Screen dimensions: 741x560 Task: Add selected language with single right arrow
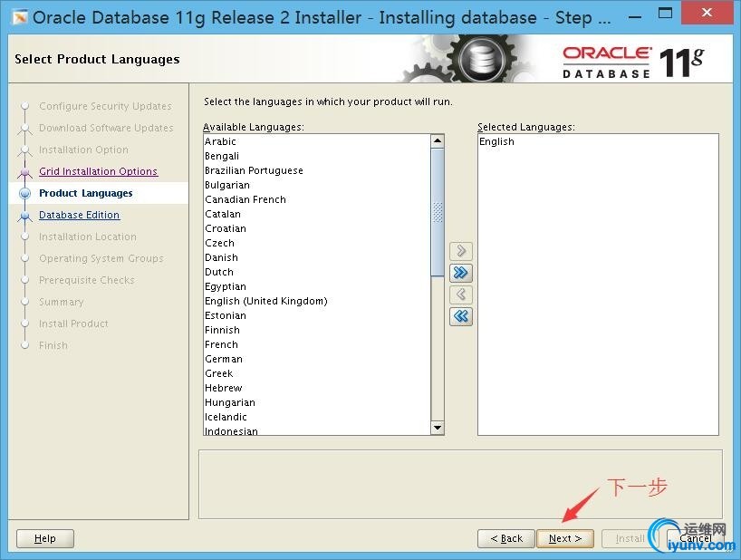461,251
